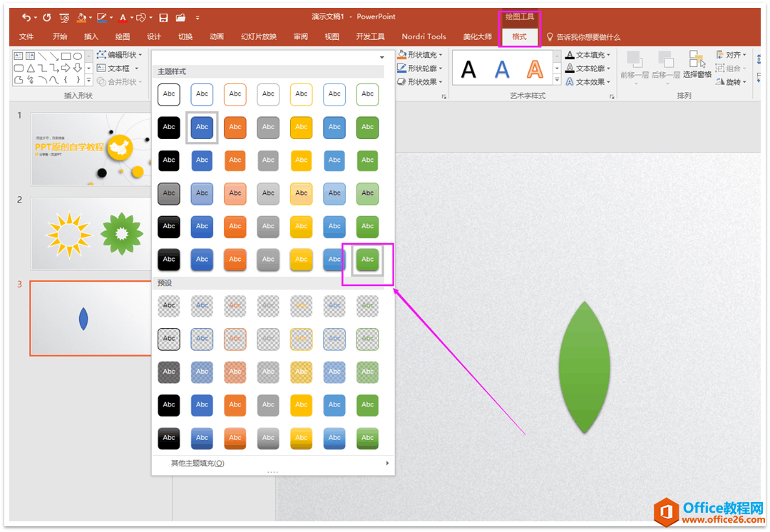The height and width of the screenshot is (532, 770).
Task: Open the 文本轮廓 dropdown
Action: pos(587,68)
